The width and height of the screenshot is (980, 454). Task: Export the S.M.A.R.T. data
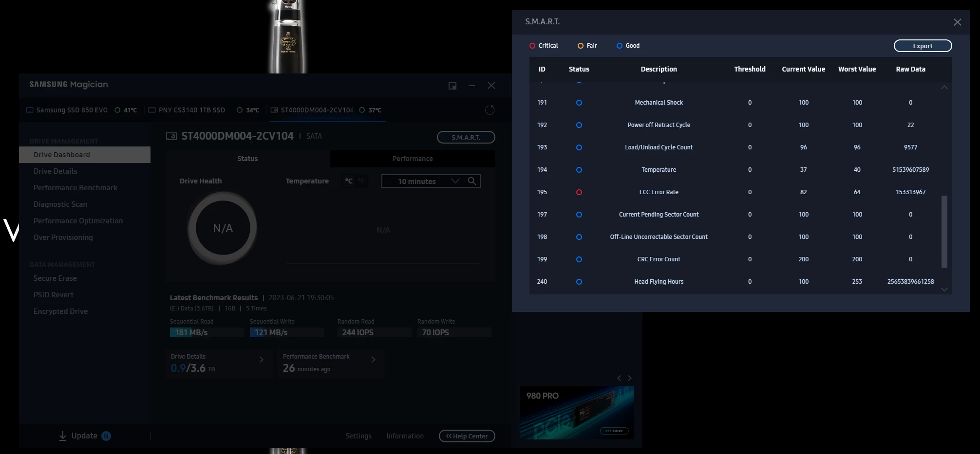[923, 46]
